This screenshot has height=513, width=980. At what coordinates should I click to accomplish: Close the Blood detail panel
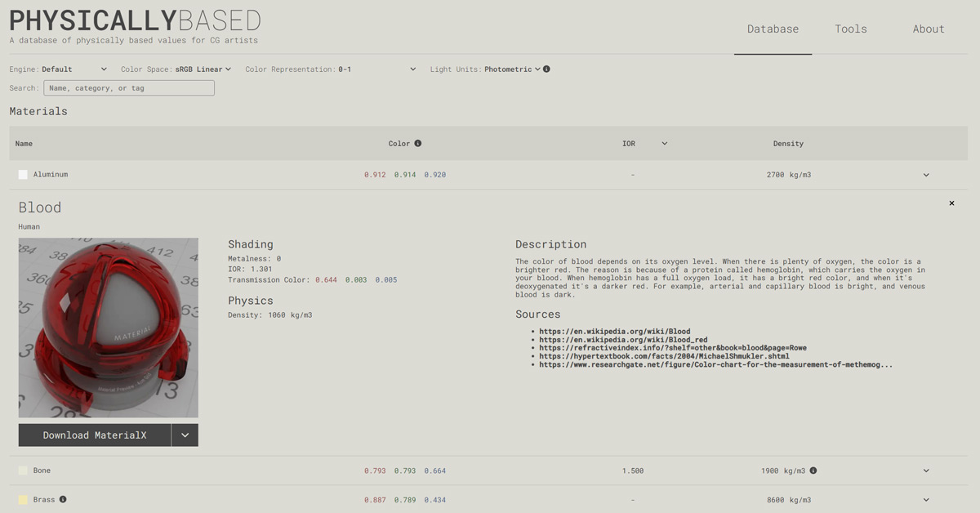pos(951,203)
